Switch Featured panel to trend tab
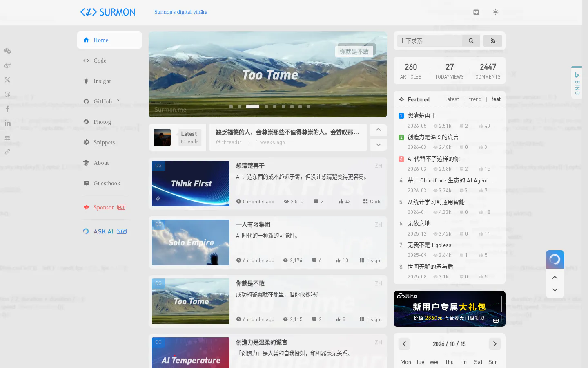 coord(475,99)
